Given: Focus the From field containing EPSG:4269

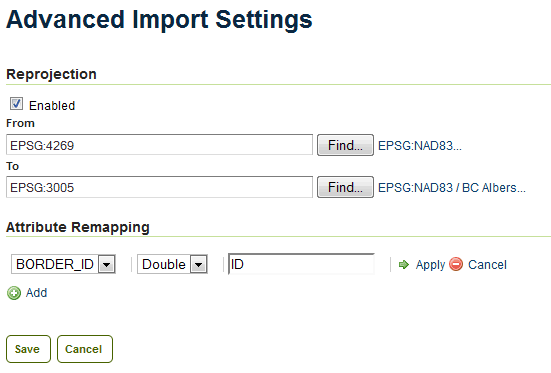Looking at the screenshot, I should pos(159,144).
